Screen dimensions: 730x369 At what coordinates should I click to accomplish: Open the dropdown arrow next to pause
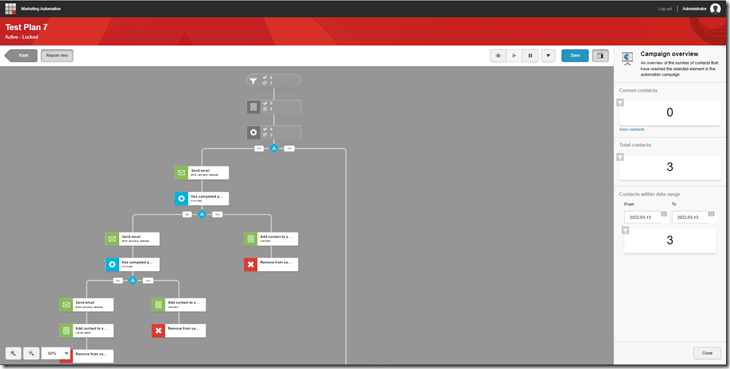tap(548, 56)
